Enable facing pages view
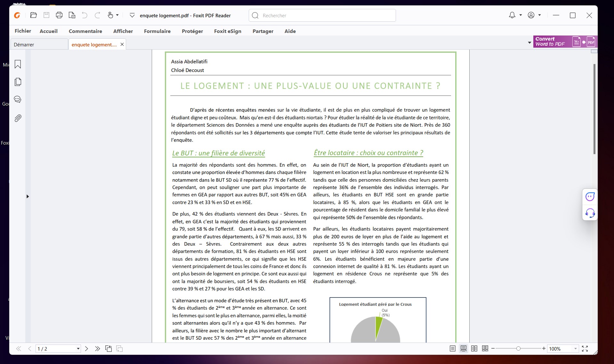This screenshot has height=364, width=614. click(x=474, y=349)
